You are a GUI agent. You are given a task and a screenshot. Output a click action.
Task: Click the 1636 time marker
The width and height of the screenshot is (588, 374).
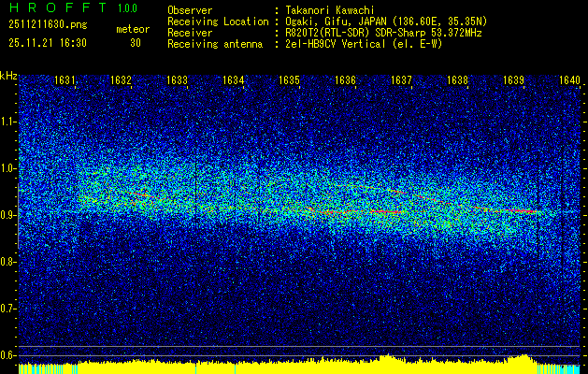345,79
